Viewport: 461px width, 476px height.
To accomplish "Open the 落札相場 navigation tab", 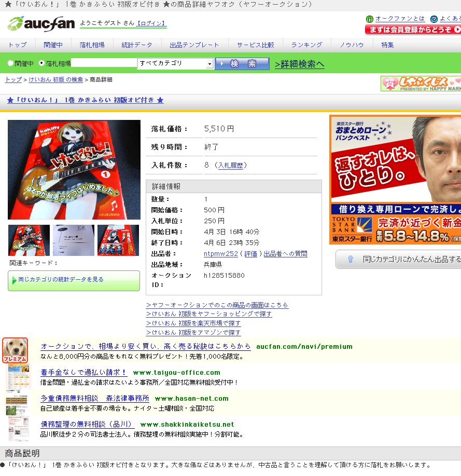I will pos(92,45).
